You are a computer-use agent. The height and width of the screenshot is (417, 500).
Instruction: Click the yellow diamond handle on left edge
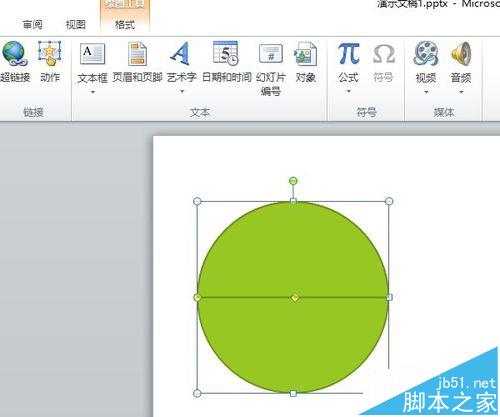[x=197, y=298]
